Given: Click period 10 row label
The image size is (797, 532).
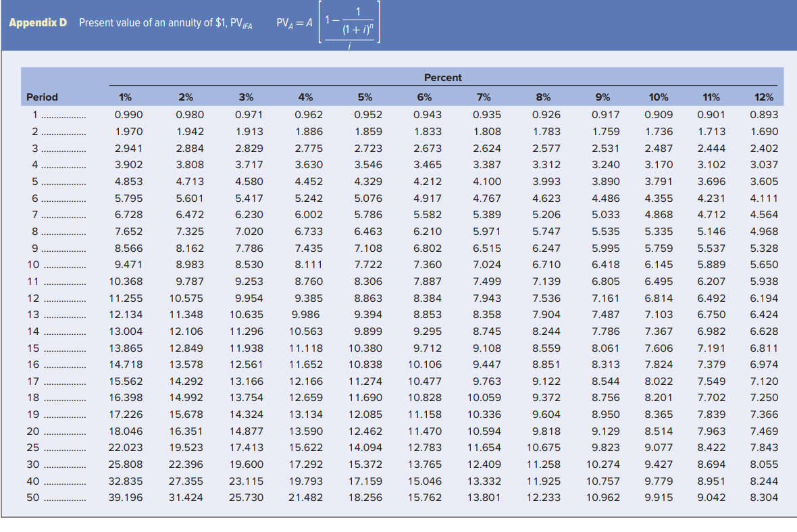Looking at the screenshot, I should click(33, 265).
